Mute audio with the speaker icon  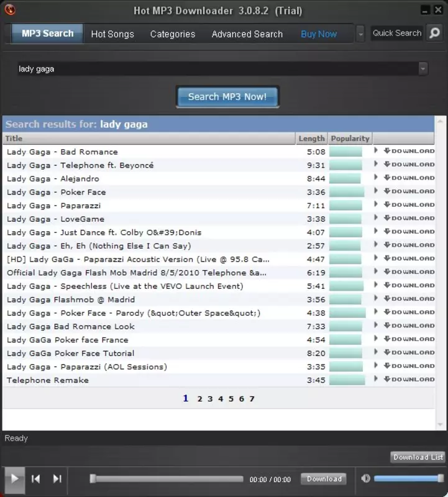pyautogui.click(x=365, y=478)
